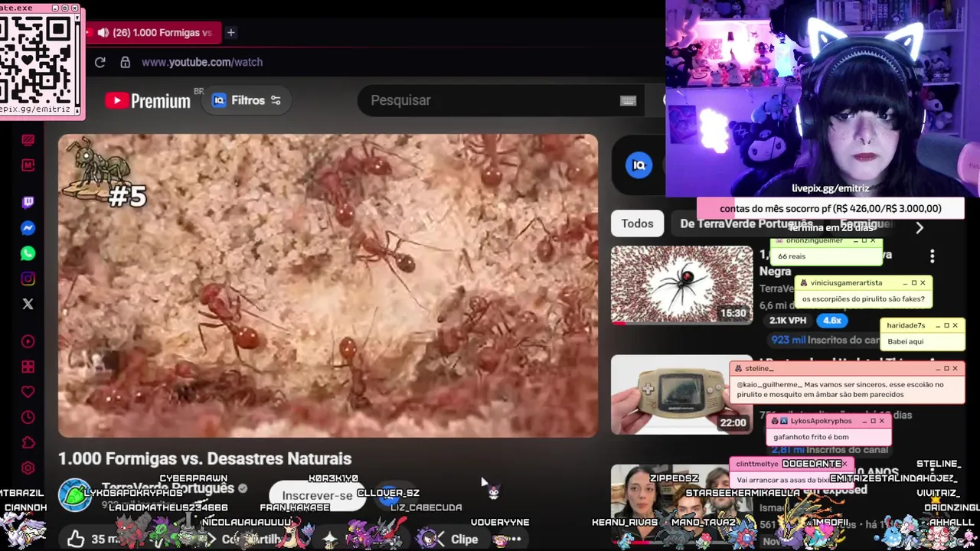Close the viniciusgamerartista chat popup
The width and height of the screenshot is (980, 551).
tap(923, 283)
